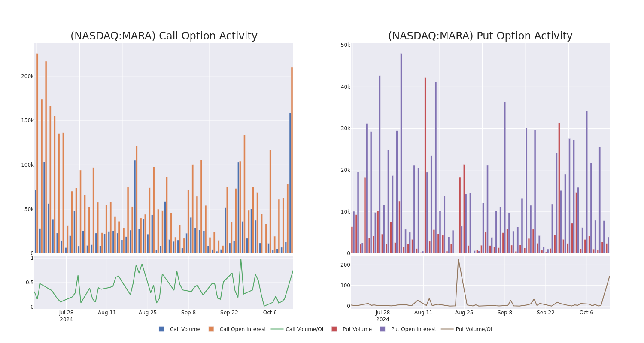Click the 'Call Open Interest' legend label
The width and height of the screenshot is (644, 343).
(x=243, y=329)
